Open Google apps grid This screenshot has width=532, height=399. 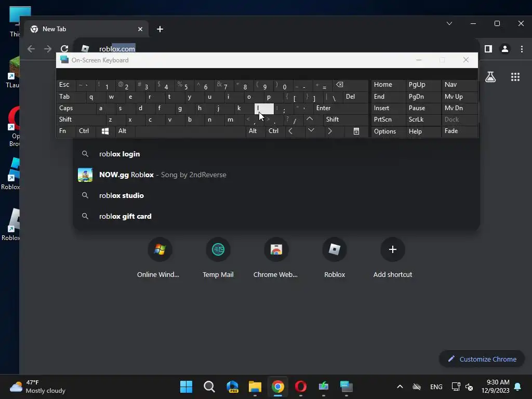[515, 77]
